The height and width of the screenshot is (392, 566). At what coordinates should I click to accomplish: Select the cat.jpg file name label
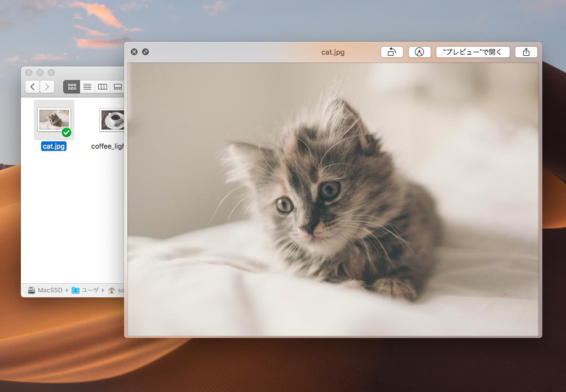point(54,146)
